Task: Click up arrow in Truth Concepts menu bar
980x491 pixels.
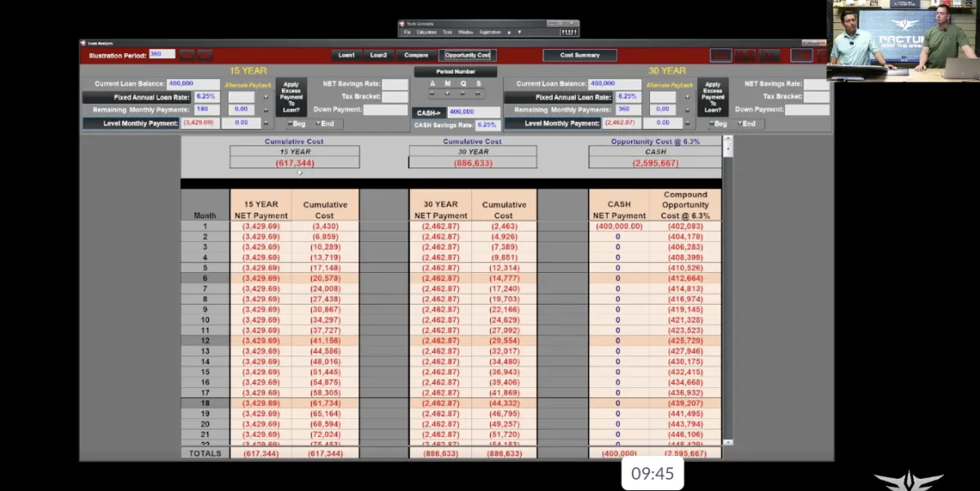Action: pos(509,32)
